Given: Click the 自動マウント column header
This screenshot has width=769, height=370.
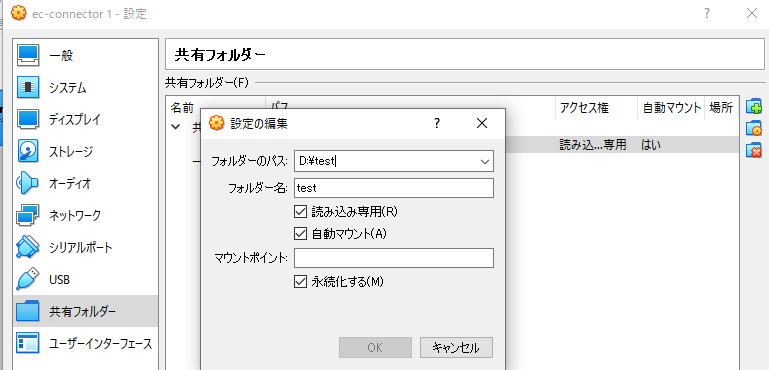Looking at the screenshot, I should tap(672, 108).
